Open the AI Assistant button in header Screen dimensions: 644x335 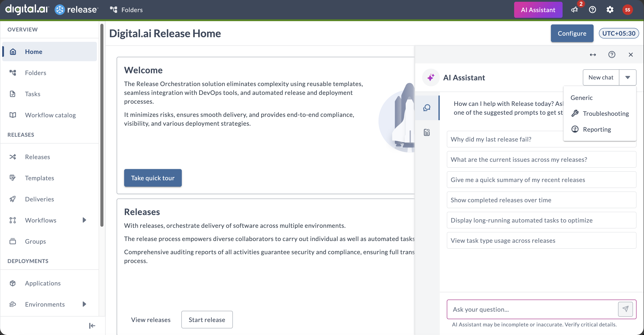[538, 10]
